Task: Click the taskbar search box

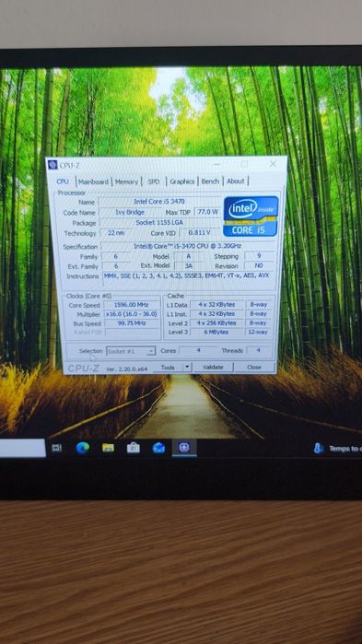Action: coord(23,448)
